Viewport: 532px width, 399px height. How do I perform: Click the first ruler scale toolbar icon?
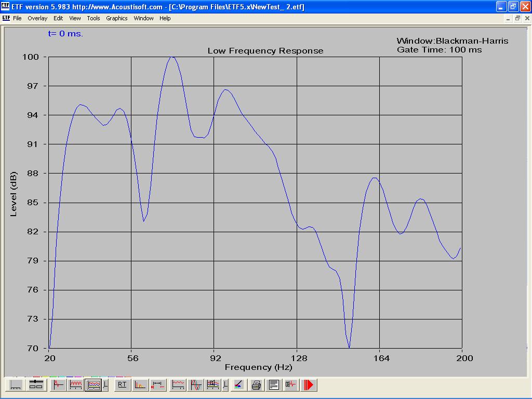tap(16, 385)
